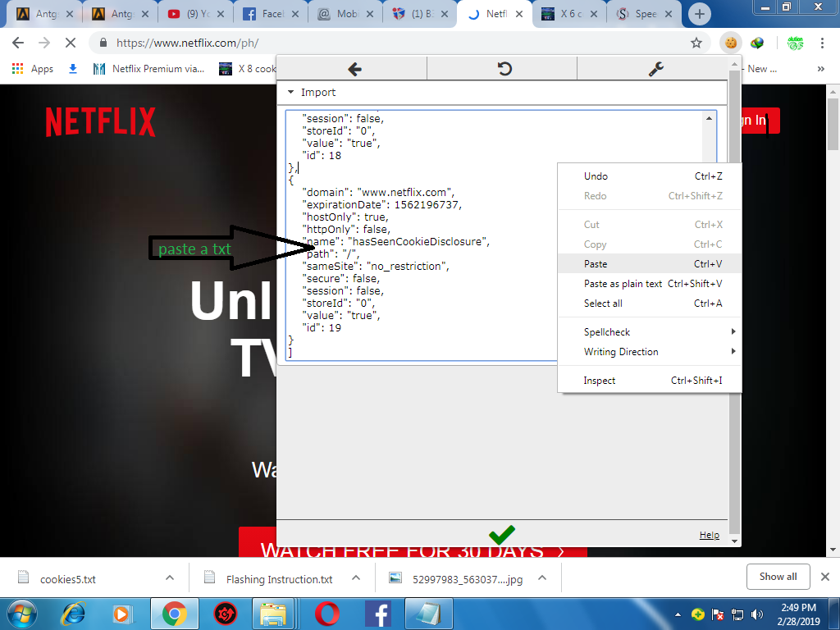Open the cookies5.txt downloaded file
Image resolution: width=840 pixels, height=630 pixels.
click(67, 578)
